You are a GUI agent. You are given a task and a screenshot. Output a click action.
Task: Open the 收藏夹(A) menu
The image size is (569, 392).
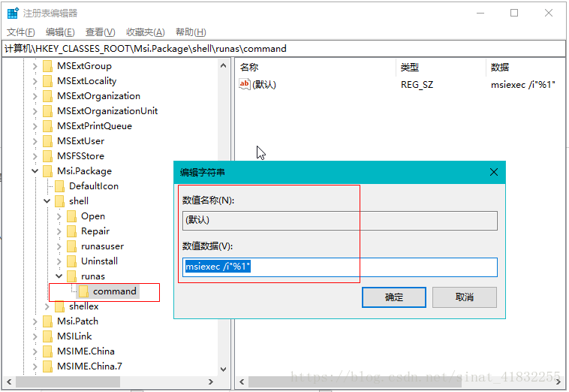point(145,32)
